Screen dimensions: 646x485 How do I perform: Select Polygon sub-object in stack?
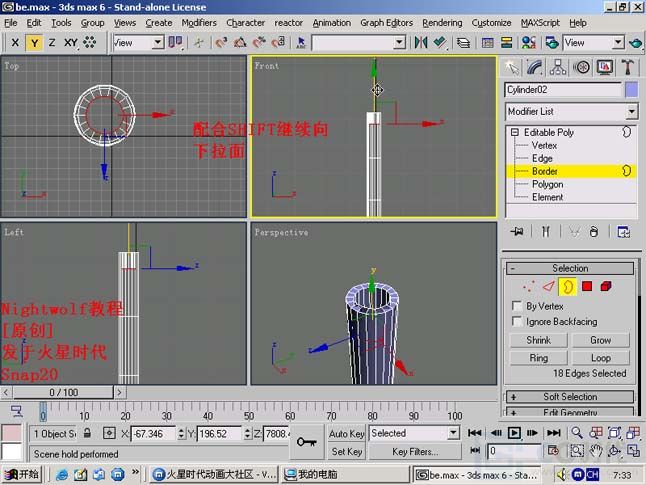(547, 184)
